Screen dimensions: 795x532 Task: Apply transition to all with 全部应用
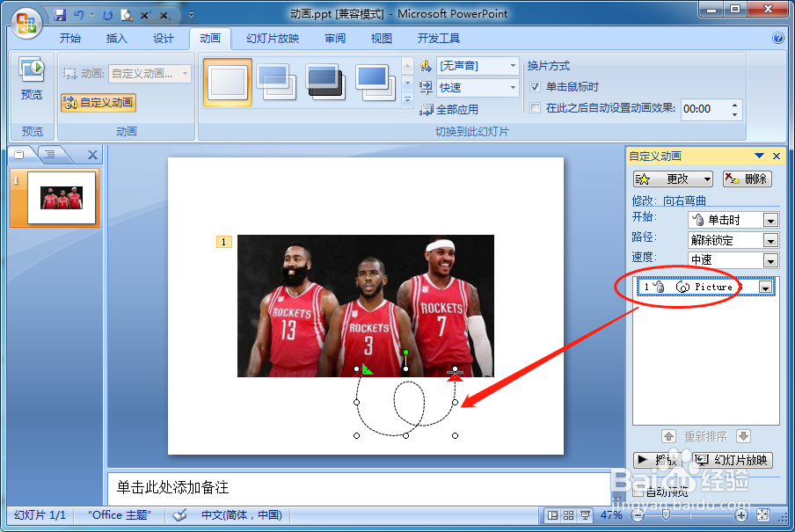449,110
